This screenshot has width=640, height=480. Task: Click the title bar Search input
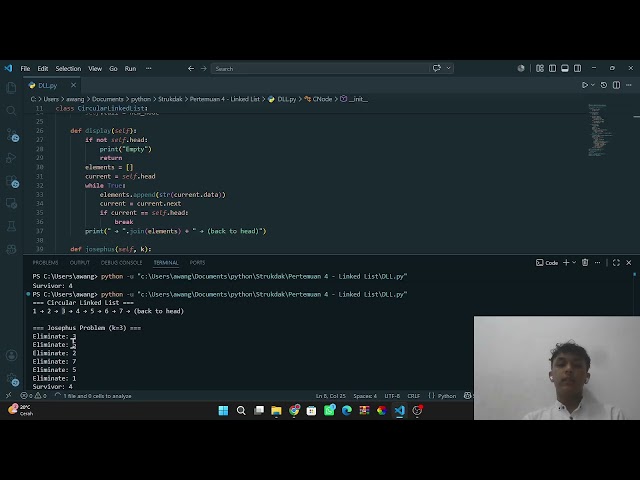[x=320, y=69]
